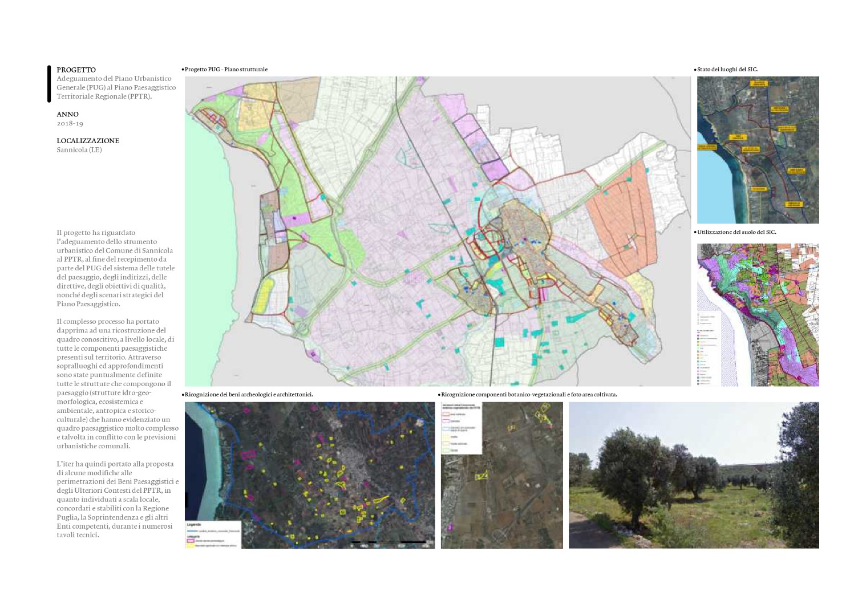Viewport: 866px width, 616px height.
Task: Select the caption Progetto PUG - Piano strutturale
Action: coord(226,69)
